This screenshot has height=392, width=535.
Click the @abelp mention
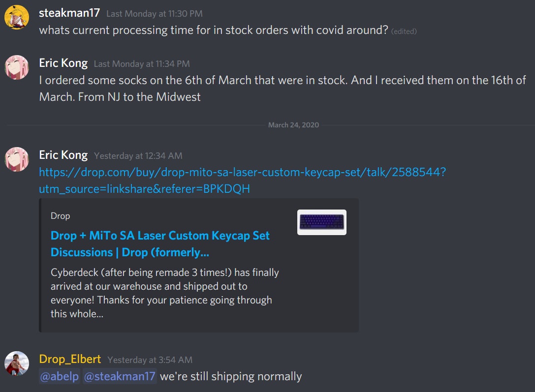[x=59, y=377]
